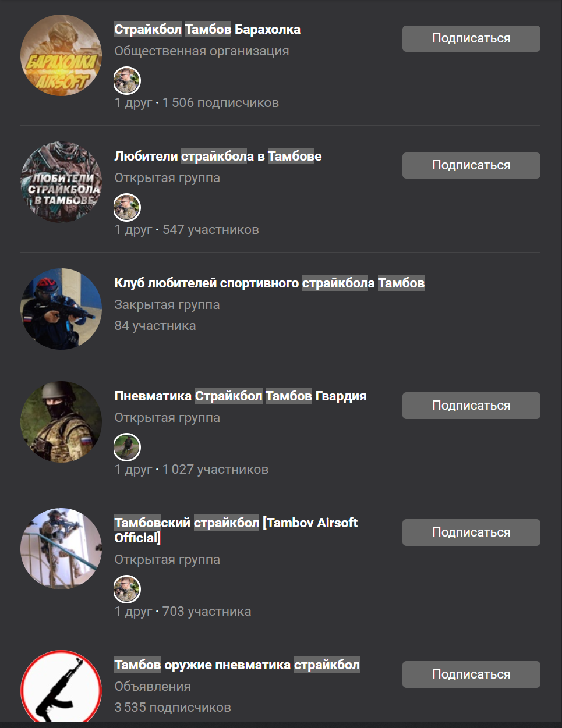Open the Тамбов оружие пневматика страйкбол title

click(x=237, y=665)
